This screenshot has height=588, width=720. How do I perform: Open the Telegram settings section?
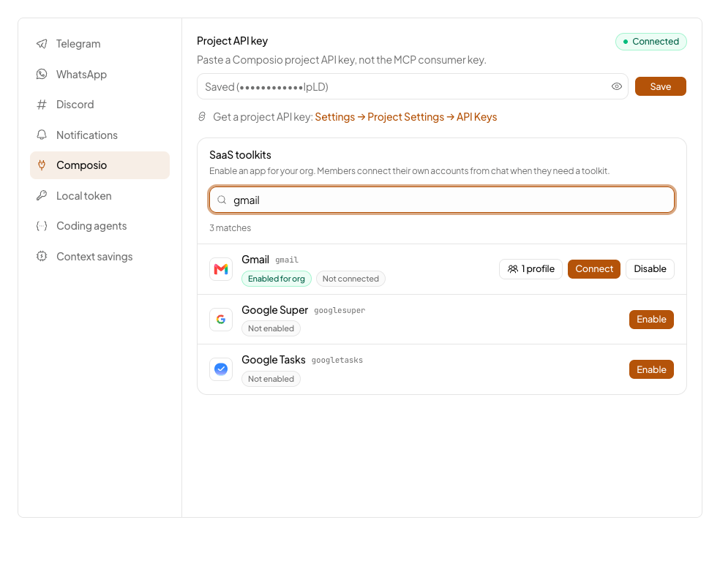[x=100, y=44]
